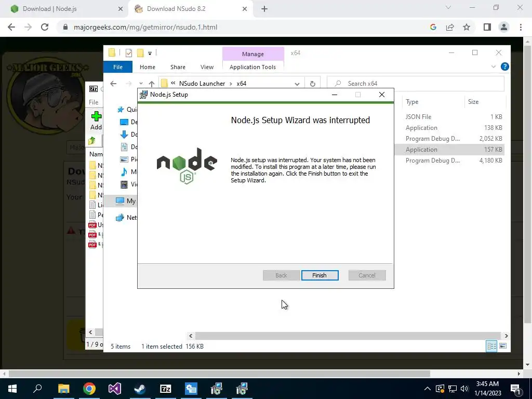Expand the Explorer ribbon chevron
Viewport: 532px width, 399px height.
coord(494,67)
